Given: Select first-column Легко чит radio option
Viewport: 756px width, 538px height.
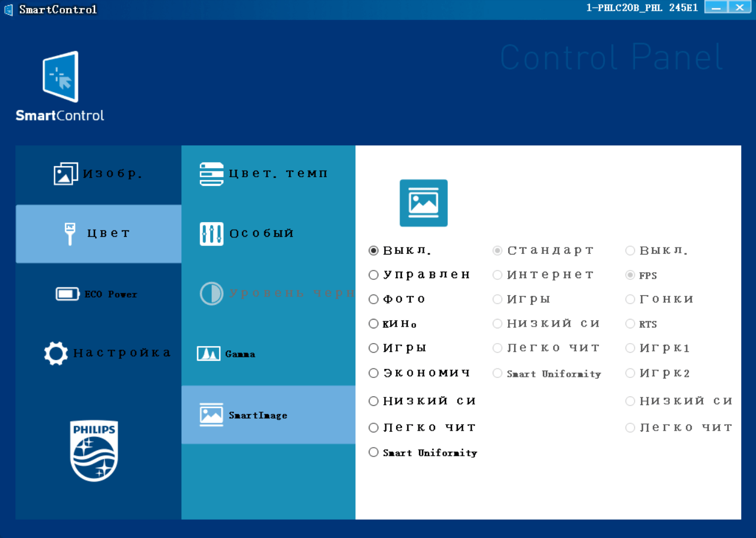Looking at the screenshot, I should [x=374, y=428].
